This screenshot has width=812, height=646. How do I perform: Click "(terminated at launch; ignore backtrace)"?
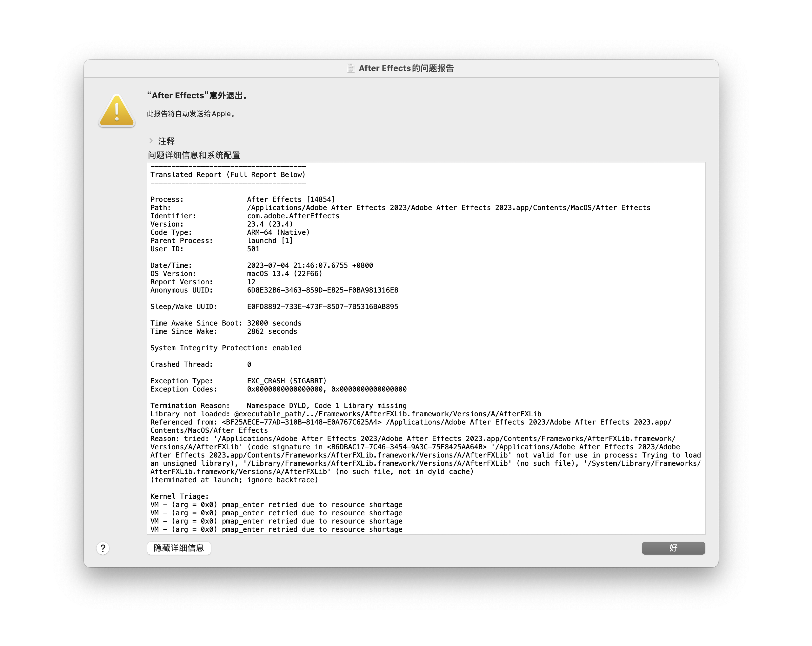tap(234, 480)
